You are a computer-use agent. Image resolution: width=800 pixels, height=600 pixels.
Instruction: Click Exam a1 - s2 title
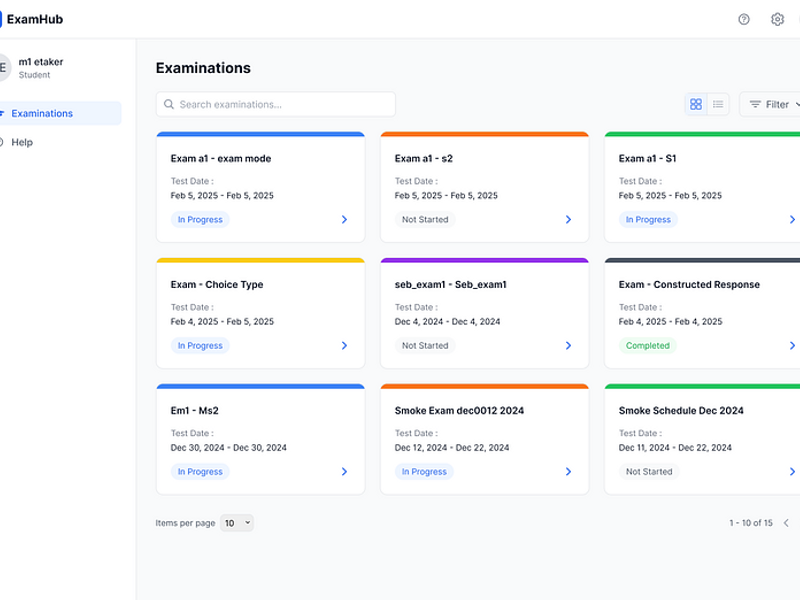pos(423,159)
